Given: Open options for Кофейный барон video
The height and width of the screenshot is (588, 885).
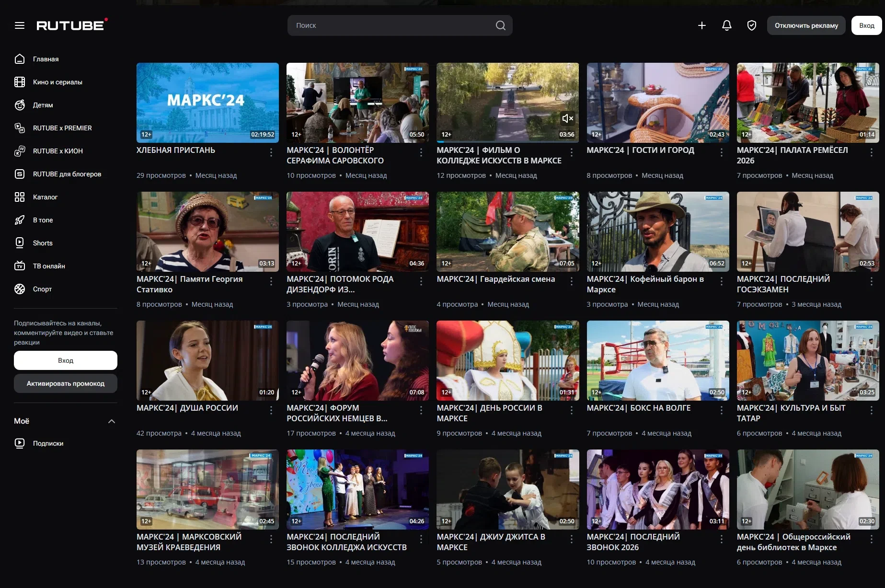Looking at the screenshot, I should click(x=722, y=281).
